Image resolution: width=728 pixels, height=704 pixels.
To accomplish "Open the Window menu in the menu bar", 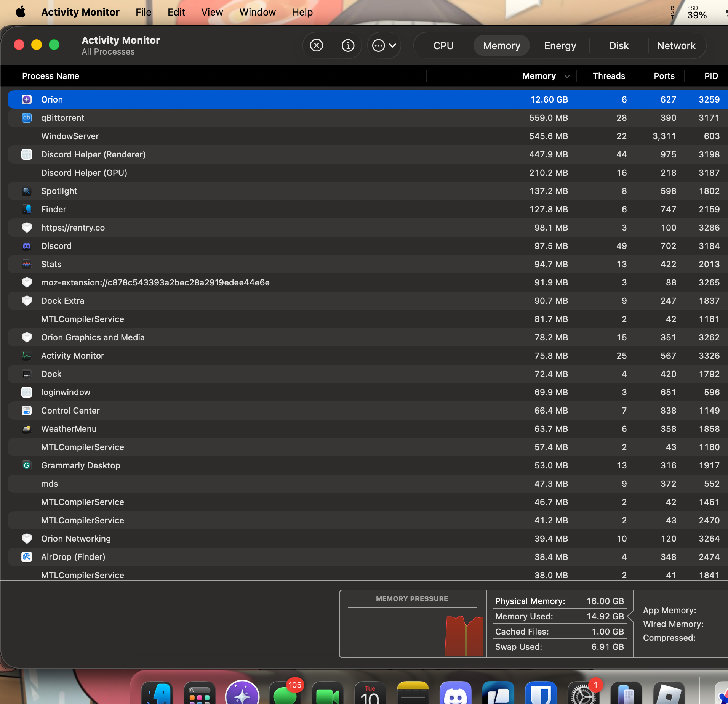I will (x=258, y=12).
